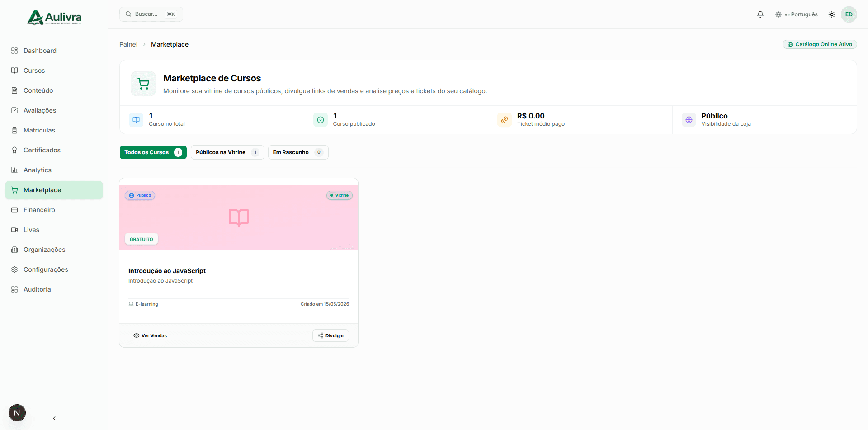Click the E-learning label
Screen dimensions: 868x430
click(x=143, y=304)
